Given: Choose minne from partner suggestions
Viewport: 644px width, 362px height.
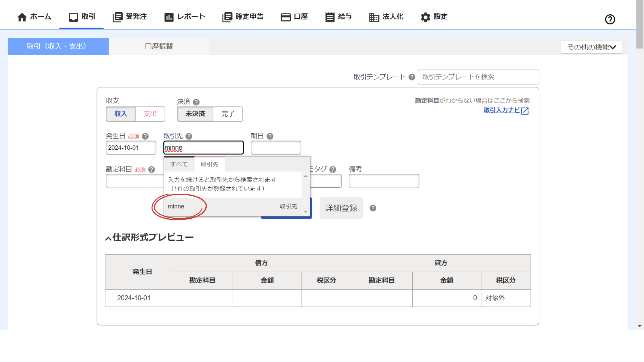Looking at the screenshot, I should (x=176, y=206).
